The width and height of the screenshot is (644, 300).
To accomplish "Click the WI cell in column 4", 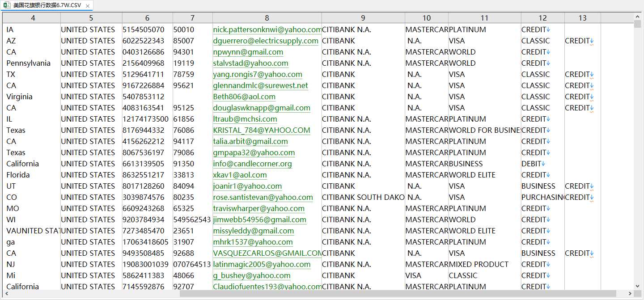I will click(x=11, y=220).
